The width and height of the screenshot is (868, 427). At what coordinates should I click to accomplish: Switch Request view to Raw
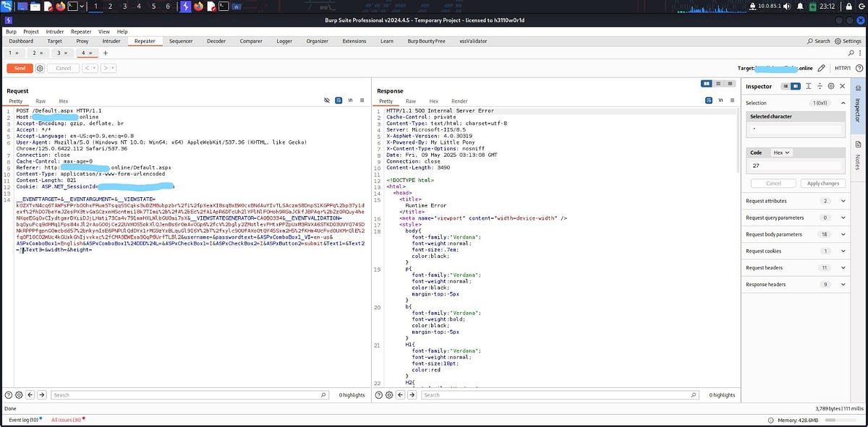pos(41,101)
